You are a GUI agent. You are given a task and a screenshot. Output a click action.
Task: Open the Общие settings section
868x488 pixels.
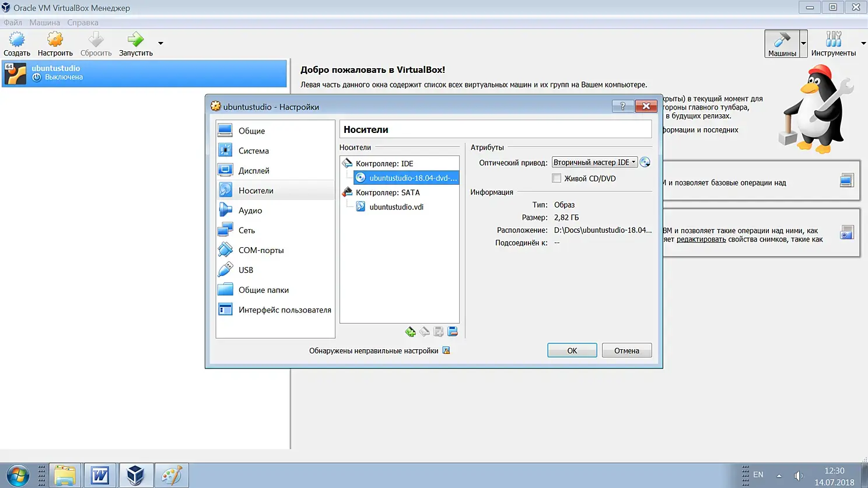point(275,131)
